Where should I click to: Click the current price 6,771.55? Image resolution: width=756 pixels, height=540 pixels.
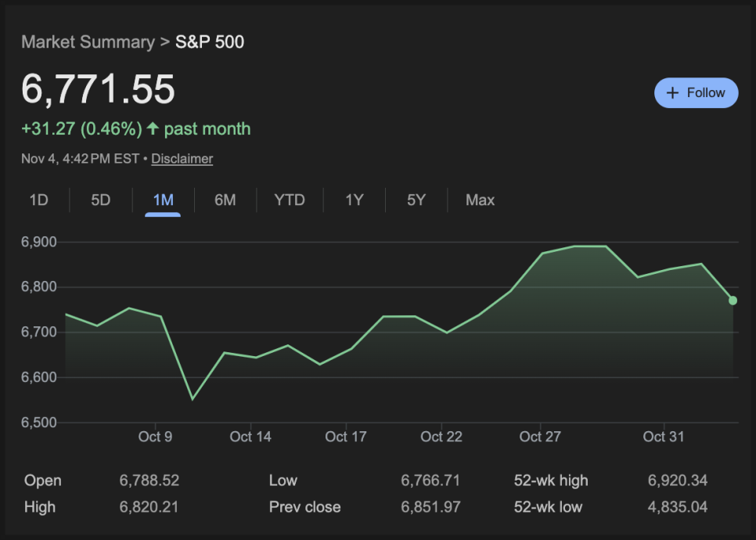[98, 88]
